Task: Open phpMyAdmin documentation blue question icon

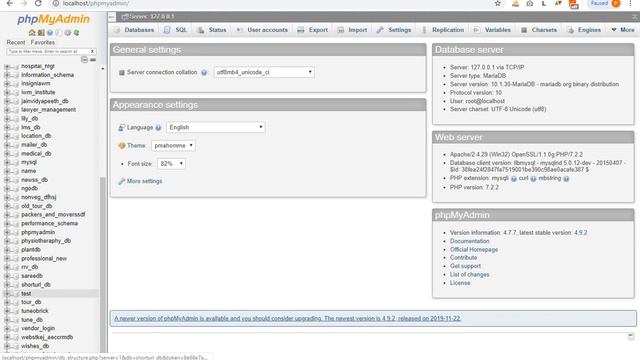Action: coord(50,33)
